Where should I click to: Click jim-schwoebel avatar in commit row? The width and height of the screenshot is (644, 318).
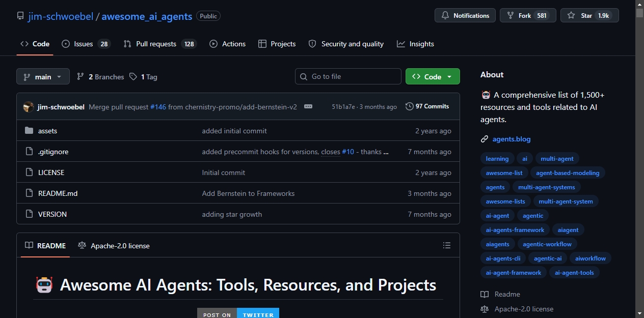point(29,107)
